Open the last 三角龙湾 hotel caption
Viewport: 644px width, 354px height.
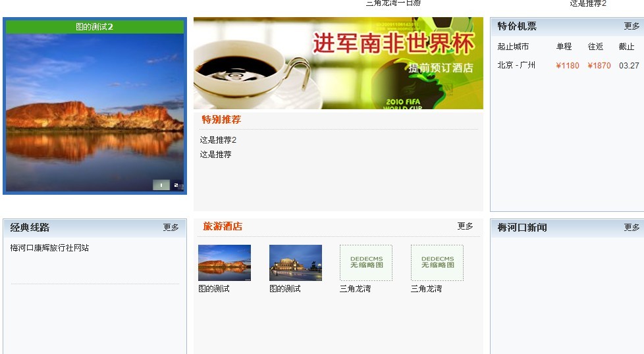click(426, 289)
